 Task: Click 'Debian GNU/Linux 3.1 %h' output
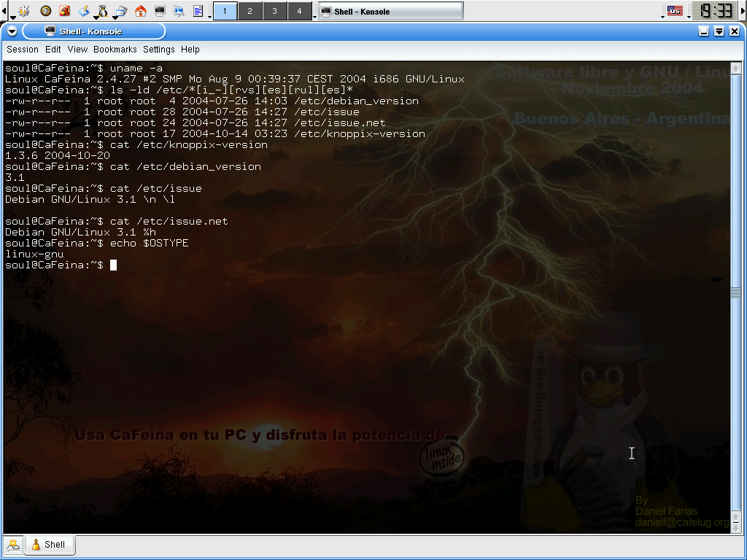click(80, 233)
